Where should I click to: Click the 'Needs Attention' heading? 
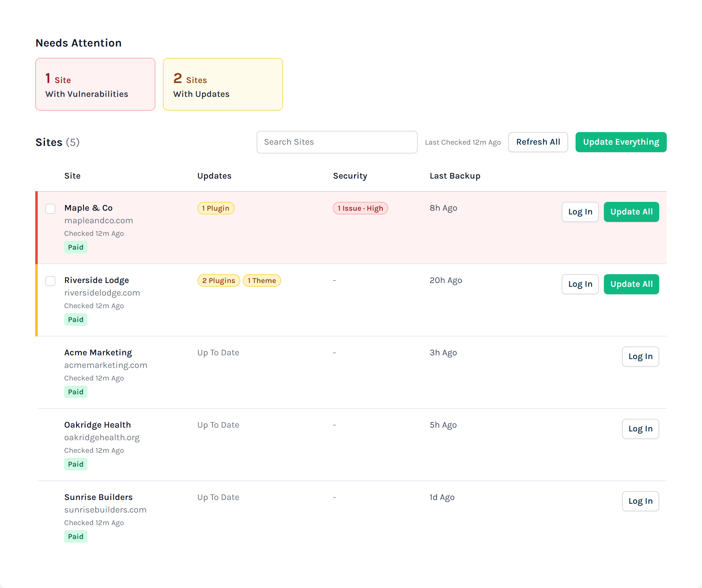pyautogui.click(x=79, y=43)
